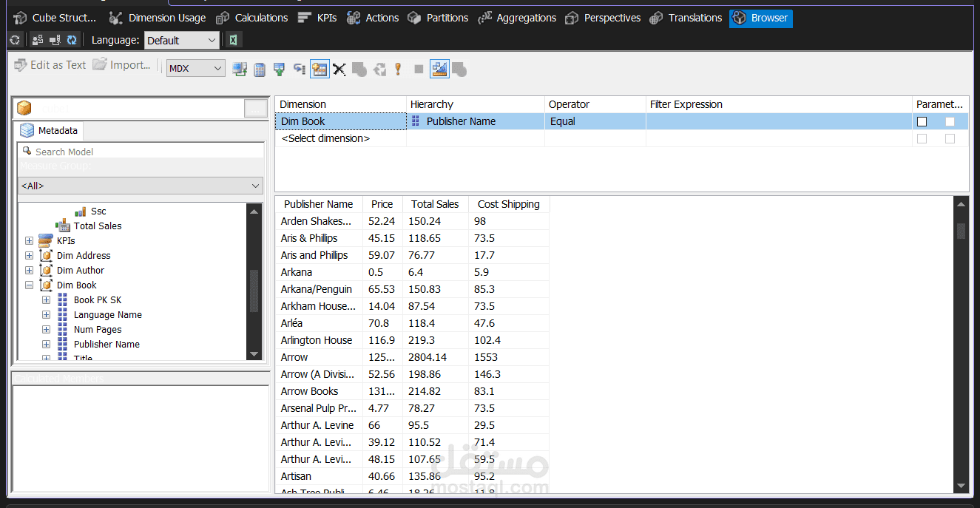
Task: Click the KPIs folder icon in tree
Action: [x=46, y=240]
